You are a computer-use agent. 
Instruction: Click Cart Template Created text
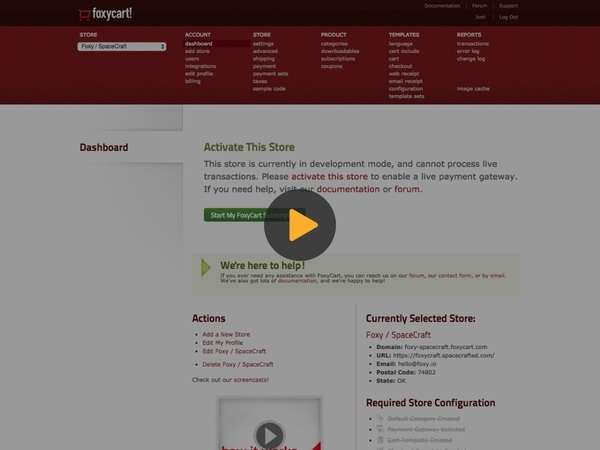(420, 440)
